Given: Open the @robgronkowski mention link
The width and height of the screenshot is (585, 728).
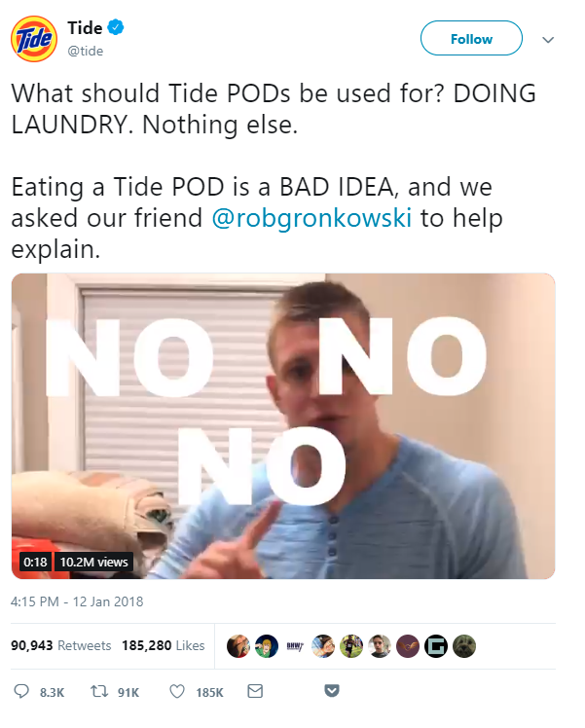Looking at the screenshot, I should [311, 218].
